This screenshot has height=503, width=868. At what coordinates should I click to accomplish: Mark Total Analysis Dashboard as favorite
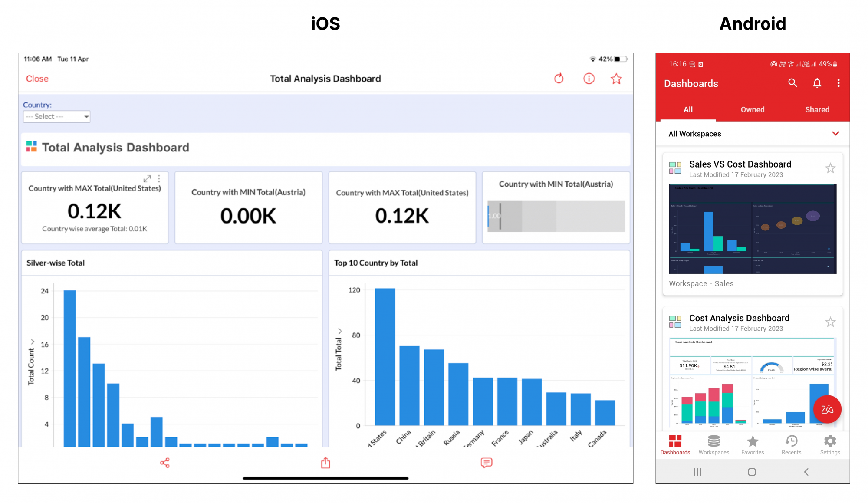[616, 79]
